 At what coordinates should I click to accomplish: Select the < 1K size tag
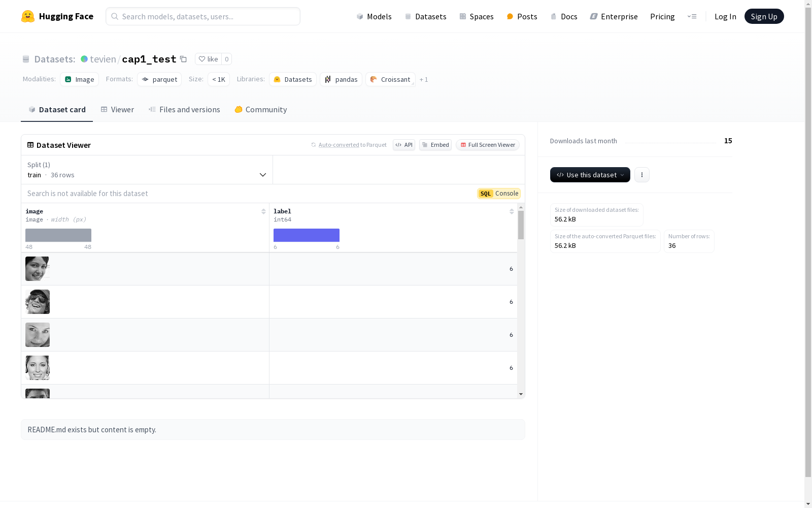coord(219,79)
